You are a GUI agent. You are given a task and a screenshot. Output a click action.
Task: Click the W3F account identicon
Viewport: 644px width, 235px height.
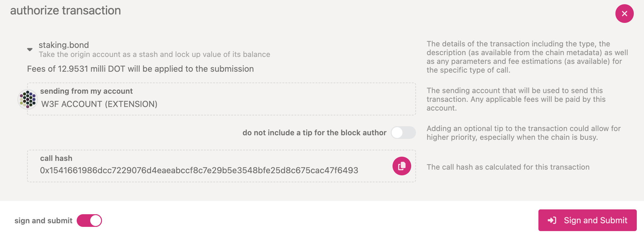tap(28, 99)
